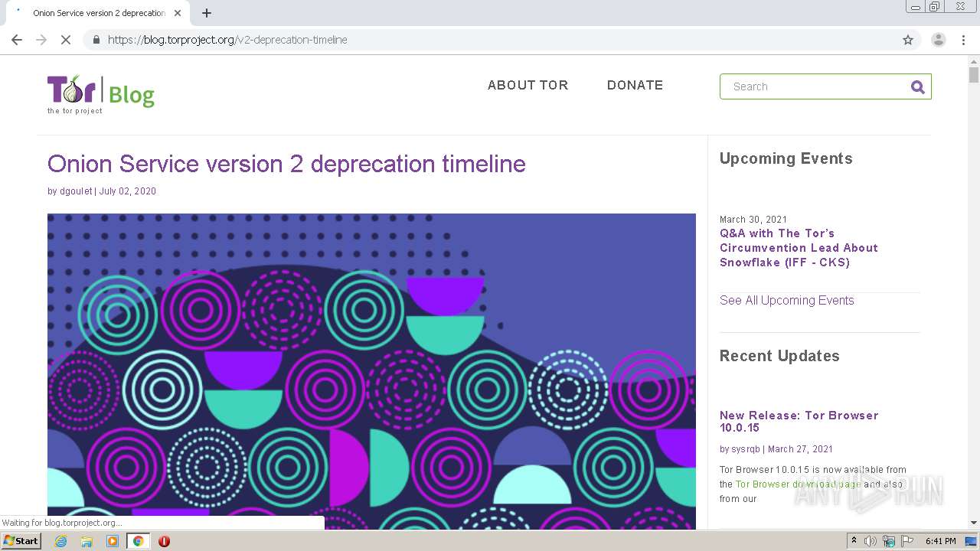Click author name dgoulet
This screenshot has height=551, width=980.
(x=76, y=191)
